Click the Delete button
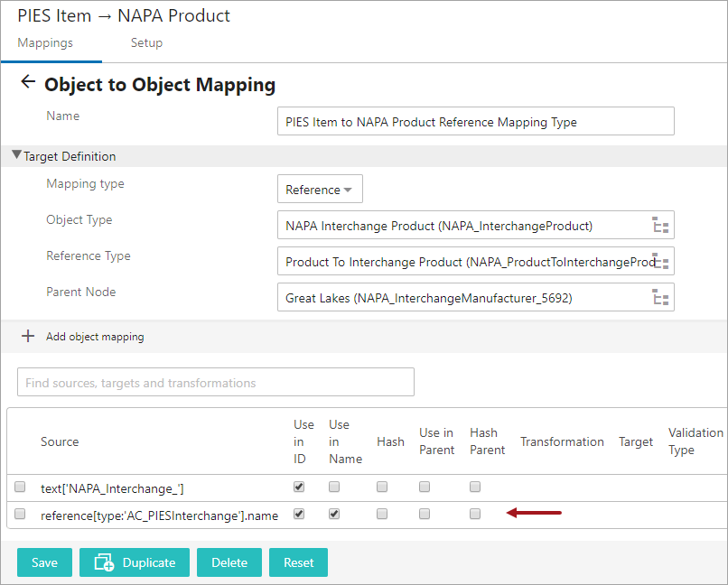The height and width of the screenshot is (585, 728). [x=229, y=562]
